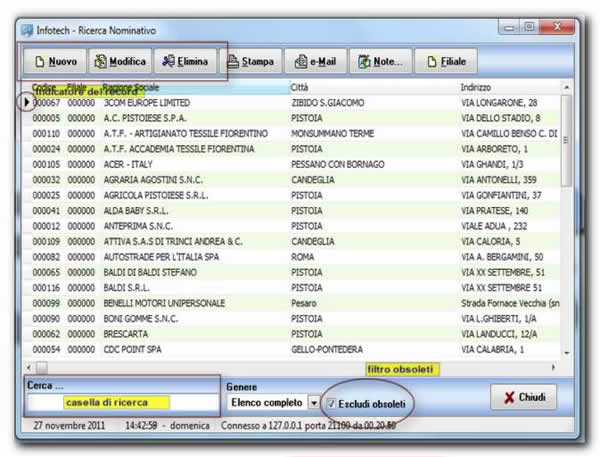Toggle the Escludi obsoleti checkbox
This screenshot has width=600, height=457.
click(x=331, y=402)
